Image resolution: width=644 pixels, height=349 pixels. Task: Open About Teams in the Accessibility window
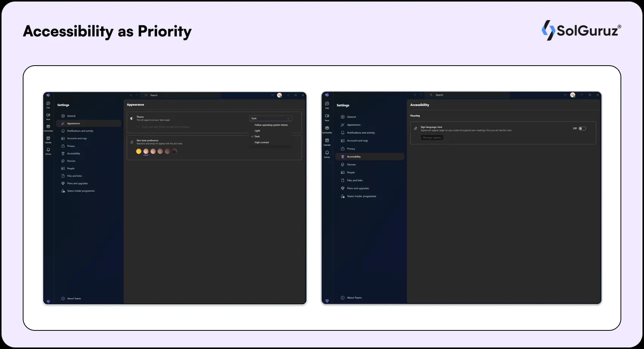coord(351,298)
